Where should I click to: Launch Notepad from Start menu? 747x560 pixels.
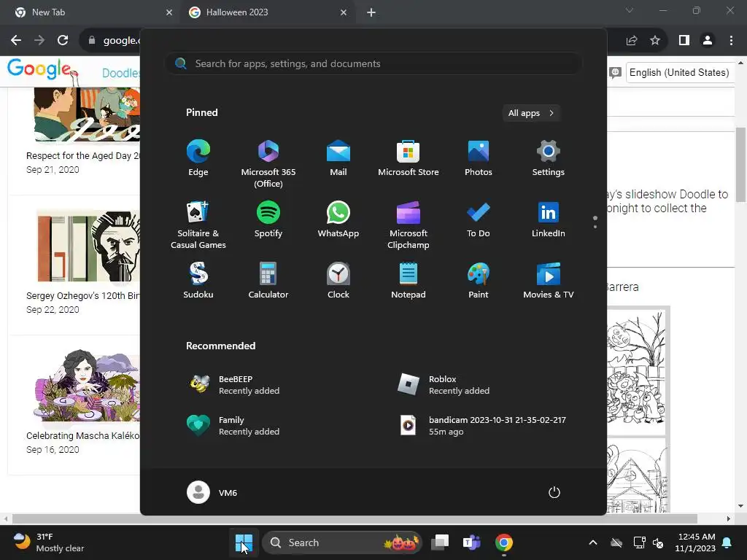(409, 281)
